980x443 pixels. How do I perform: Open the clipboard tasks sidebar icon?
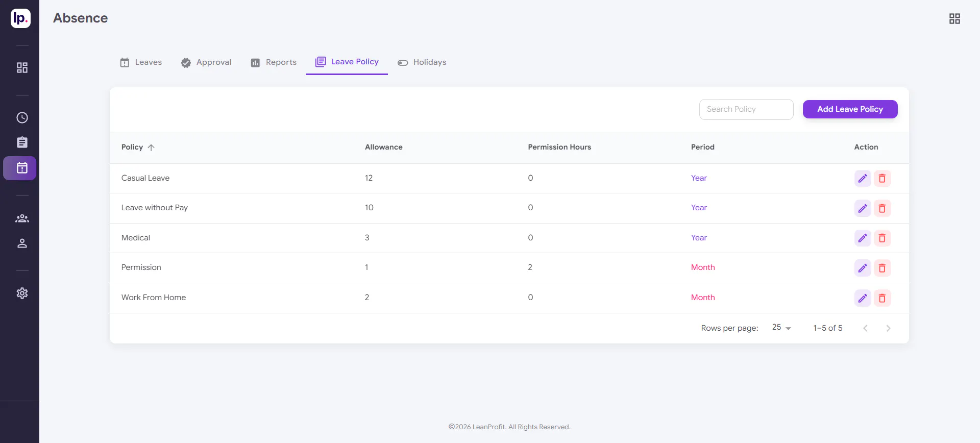(x=22, y=142)
